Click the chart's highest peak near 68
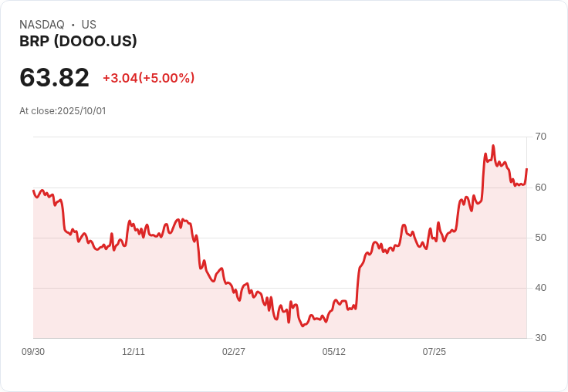The image size is (568, 392). click(x=493, y=146)
